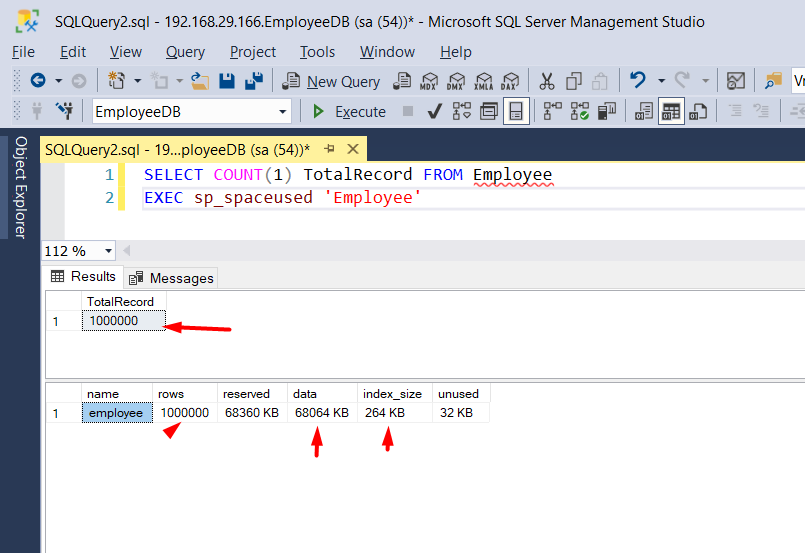Image resolution: width=805 pixels, height=553 pixels.
Task: Open the Tools menu
Action: 317,52
